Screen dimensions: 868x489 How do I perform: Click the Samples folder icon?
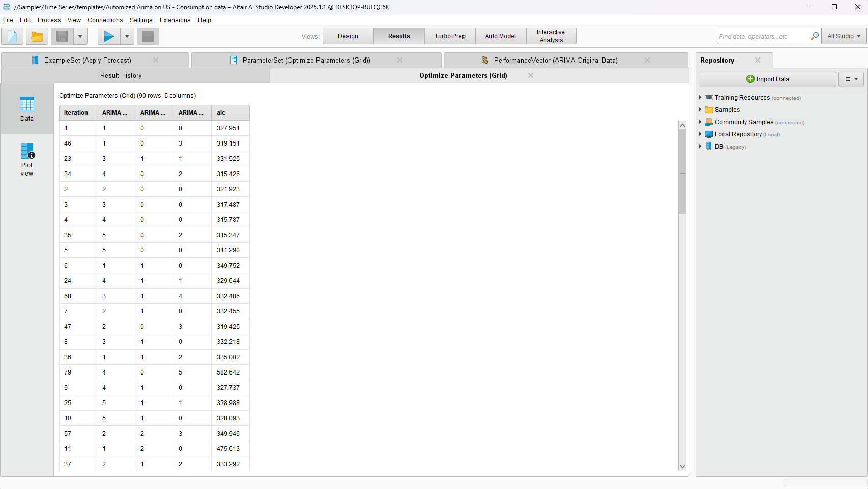coord(709,109)
